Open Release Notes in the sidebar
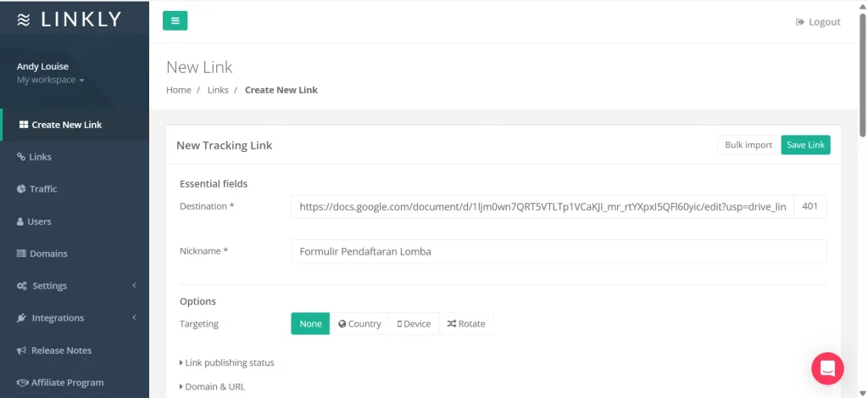 click(x=75, y=350)
